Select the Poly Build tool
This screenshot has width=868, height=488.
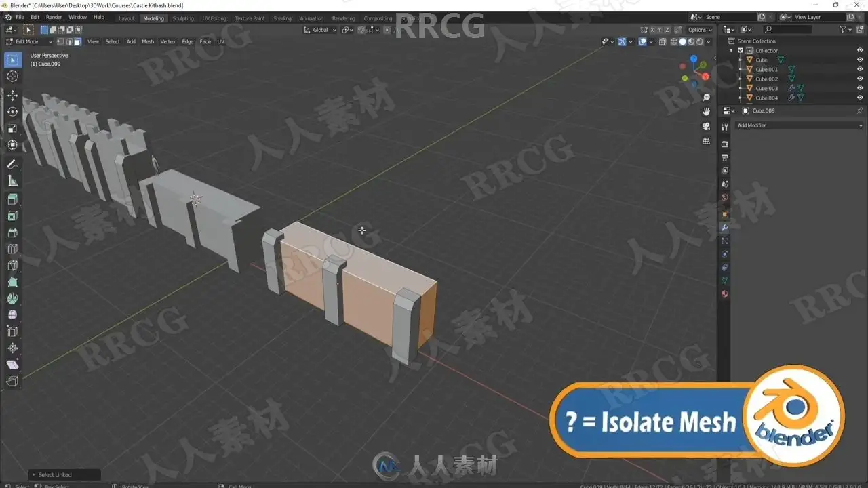[x=12, y=282]
